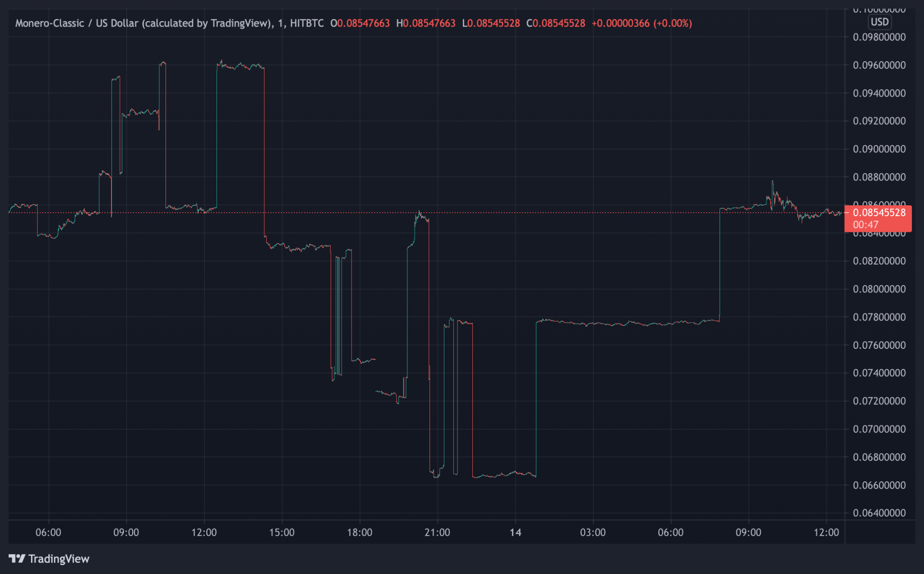Image resolution: width=924 pixels, height=574 pixels.
Task: Click the 0.07800000 price scale label
Action: pyautogui.click(x=879, y=317)
